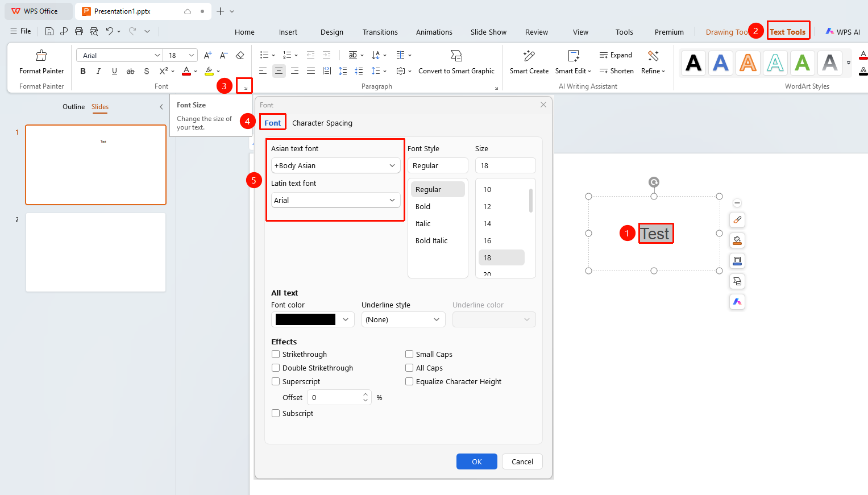Click the Cancel button
Image resolution: width=868 pixels, height=495 pixels.
pos(522,461)
